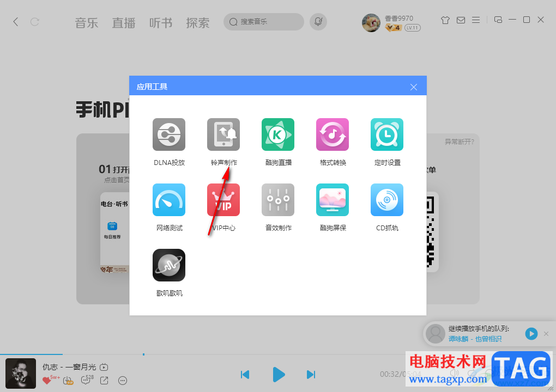
Task: Share the current song icon
Action: (x=104, y=381)
